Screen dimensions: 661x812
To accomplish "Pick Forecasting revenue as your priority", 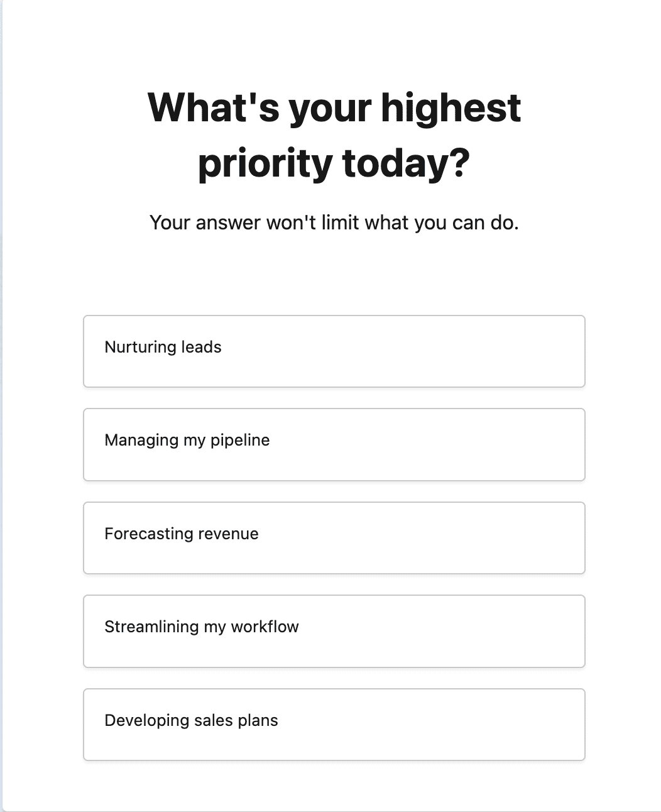I will pyautogui.click(x=334, y=537).
